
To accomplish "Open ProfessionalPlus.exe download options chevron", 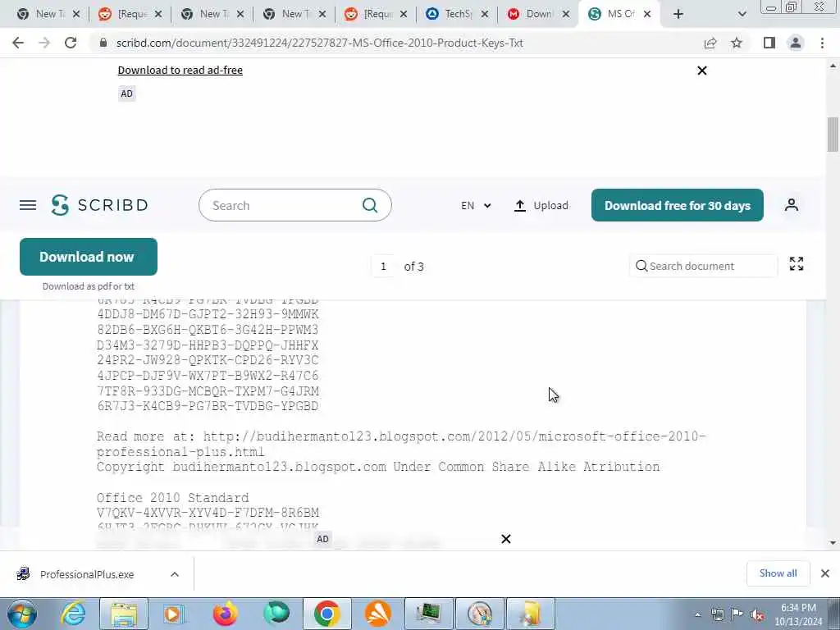I will pos(175,574).
